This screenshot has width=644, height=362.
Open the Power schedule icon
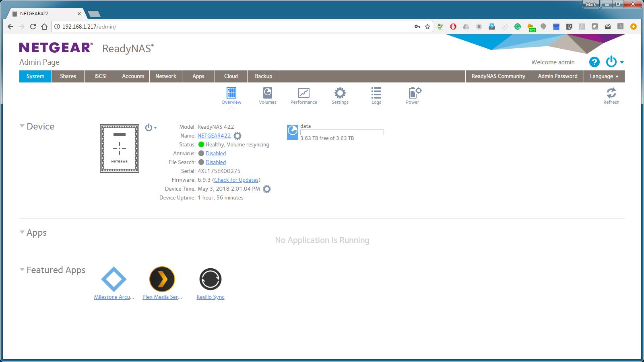tap(415, 93)
